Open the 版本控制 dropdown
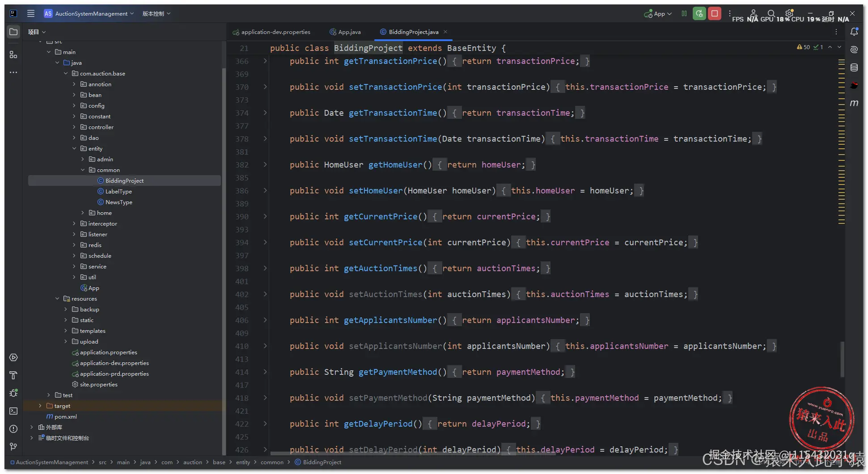Image resolution: width=868 pixels, height=474 pixels. tap(157, 13)
